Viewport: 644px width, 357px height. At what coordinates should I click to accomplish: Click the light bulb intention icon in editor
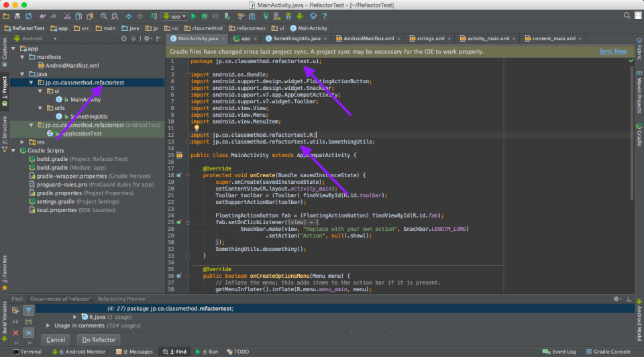tap(197, 127)
